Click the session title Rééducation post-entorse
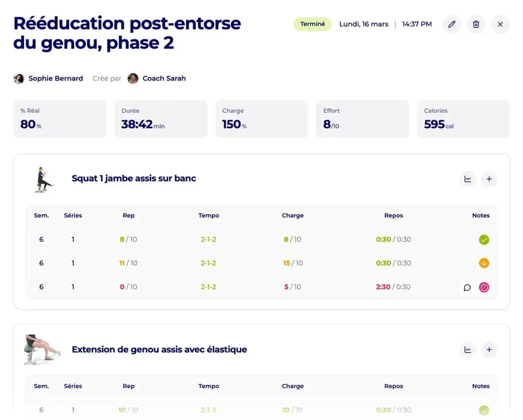The width and height of the screenshot is (523, 420). [127, 33]
